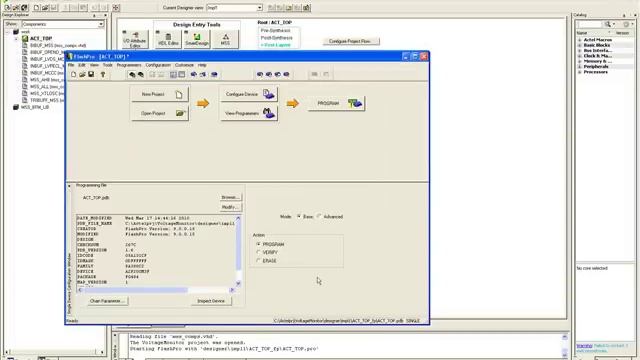Click the Open Project button
The width and height of the screenshot is (640, 360).
[x=160, y=113]
